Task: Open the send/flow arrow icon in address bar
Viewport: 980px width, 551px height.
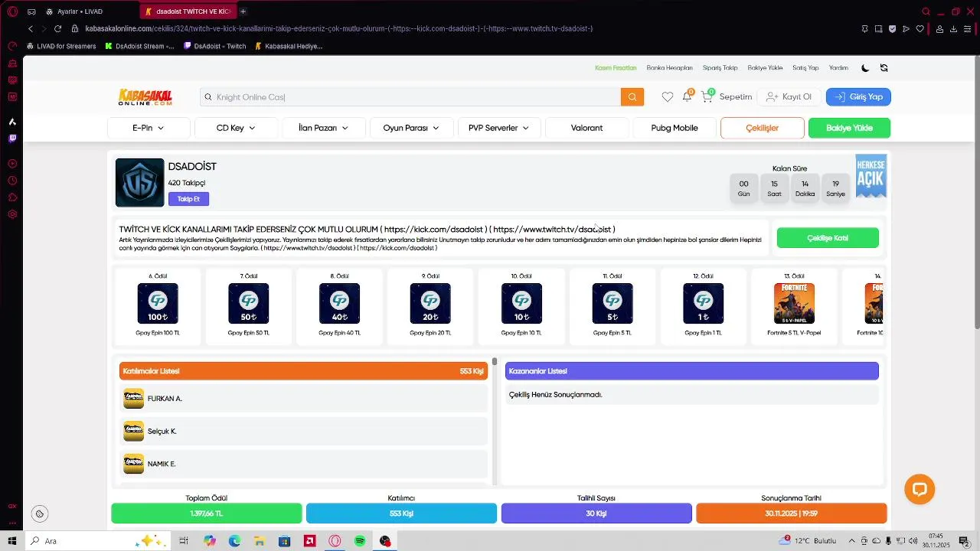Action: 906,28
